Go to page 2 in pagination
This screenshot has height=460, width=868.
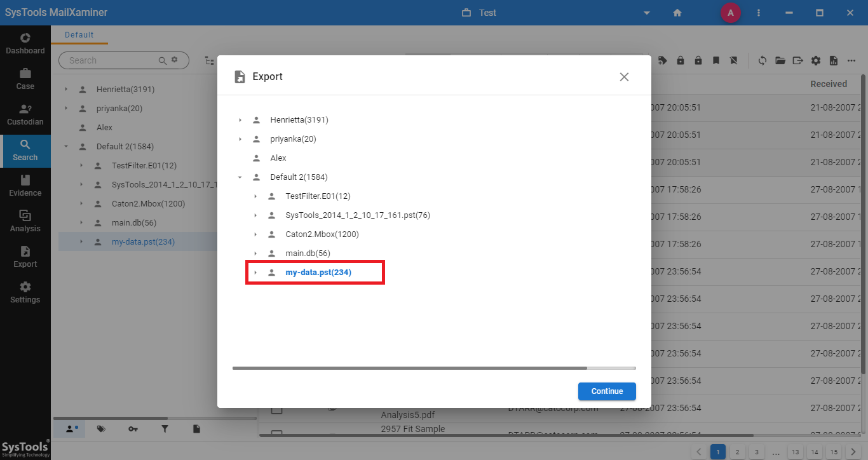[x=737, y=452]
